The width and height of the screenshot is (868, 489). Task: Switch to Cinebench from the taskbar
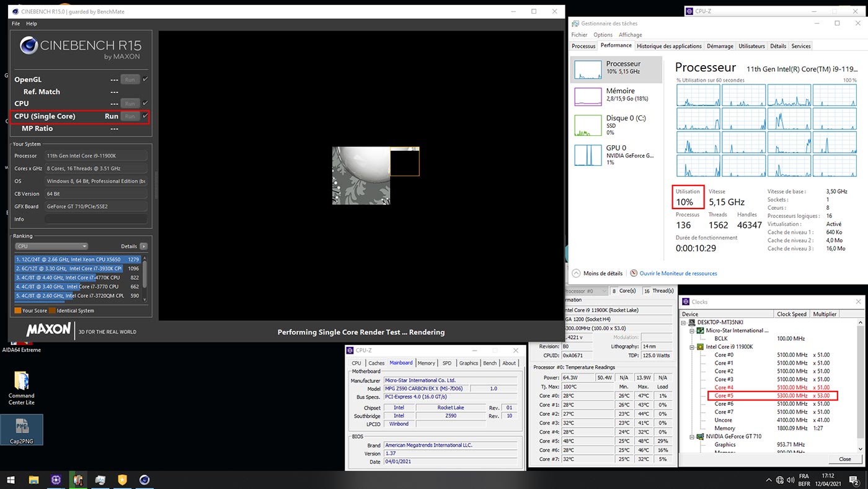click(x=144, y=480)
